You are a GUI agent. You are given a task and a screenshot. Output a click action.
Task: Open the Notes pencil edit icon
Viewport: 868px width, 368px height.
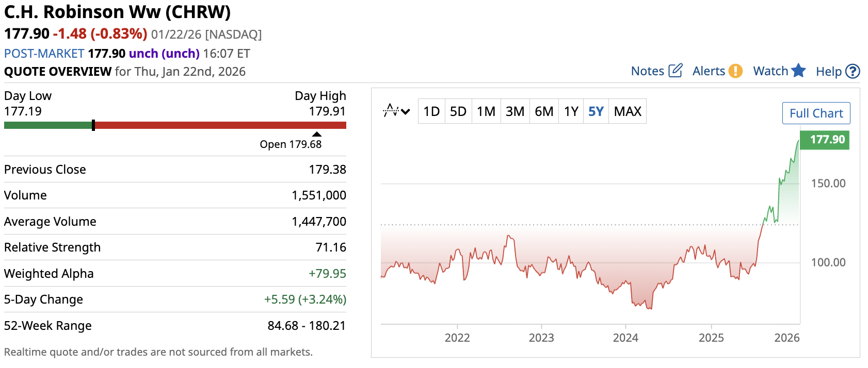[675, 71]
